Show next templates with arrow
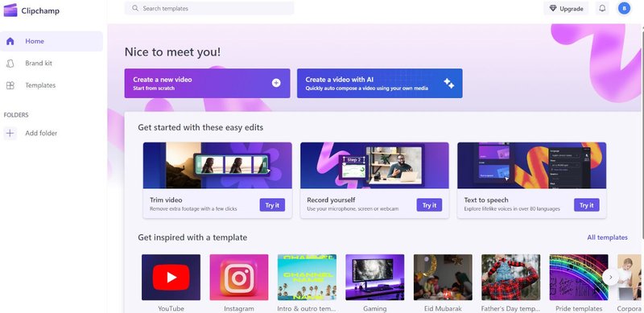 click(611, 277)
